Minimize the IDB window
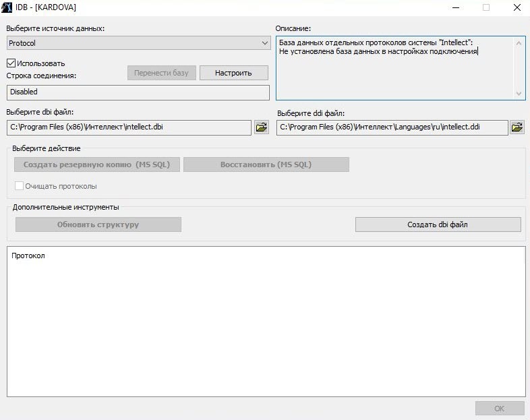This screenshot has height=420, width=530. pos(455,7)
